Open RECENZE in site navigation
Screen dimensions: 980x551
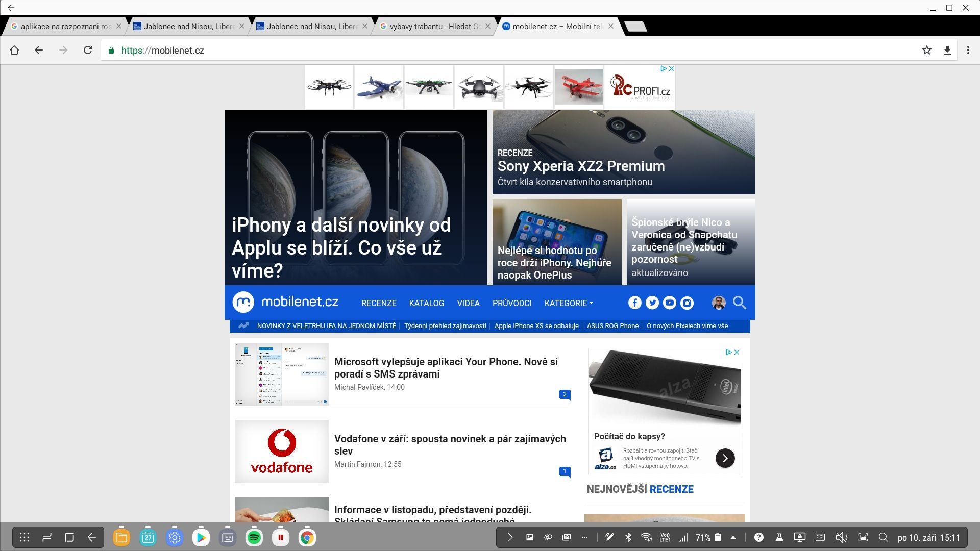tap(378, 303)
